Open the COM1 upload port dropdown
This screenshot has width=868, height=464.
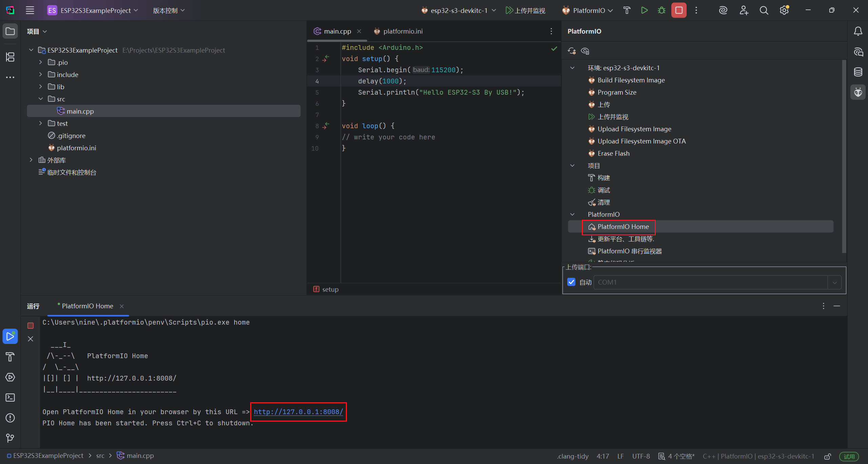pyautogui.click(x=834, y=282)
